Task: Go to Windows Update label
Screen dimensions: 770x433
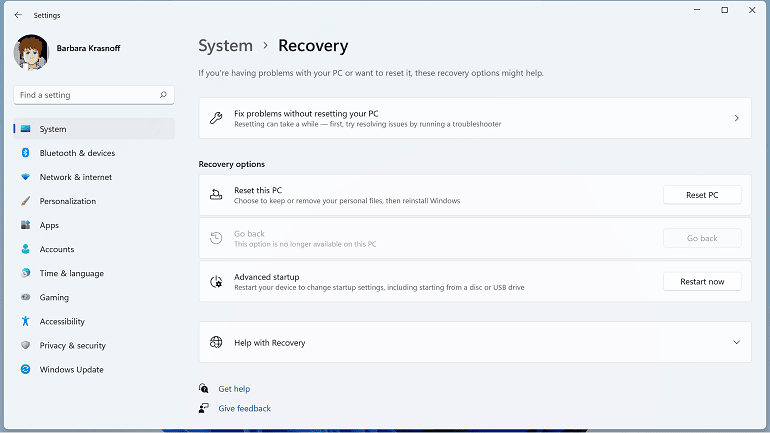Action: (x=72, y=369)
